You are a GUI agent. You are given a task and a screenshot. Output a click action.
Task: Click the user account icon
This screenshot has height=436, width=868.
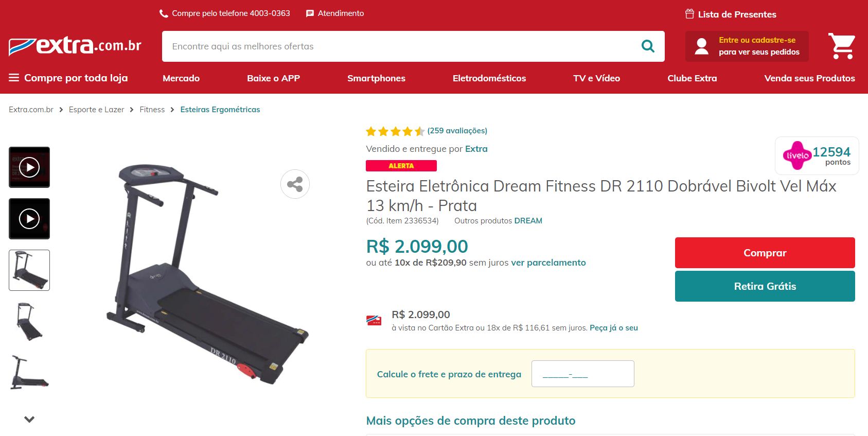pos(701,46)
